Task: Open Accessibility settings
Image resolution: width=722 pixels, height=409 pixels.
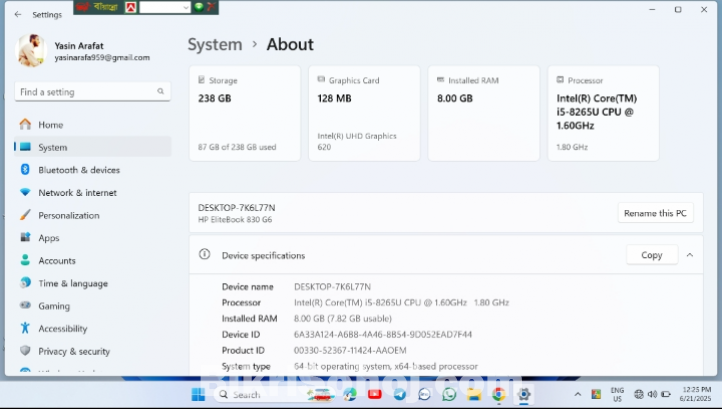Action: (93, 328)
